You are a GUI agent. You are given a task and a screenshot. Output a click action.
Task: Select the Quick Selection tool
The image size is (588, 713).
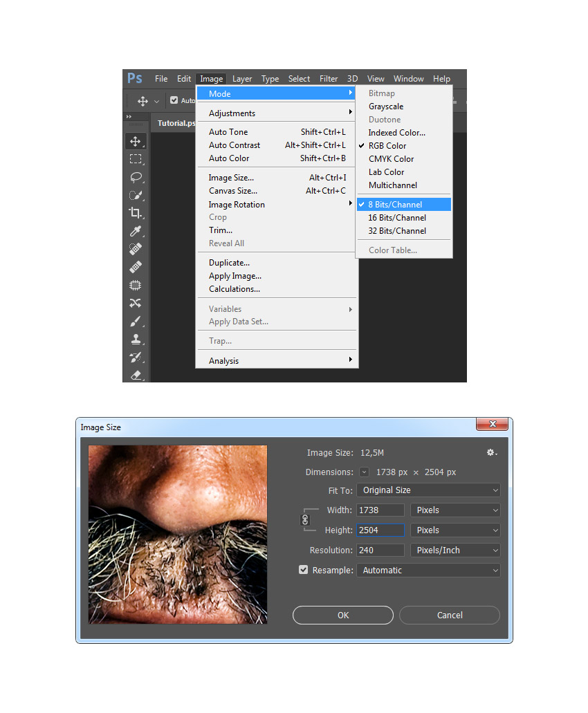coord(136,195)
